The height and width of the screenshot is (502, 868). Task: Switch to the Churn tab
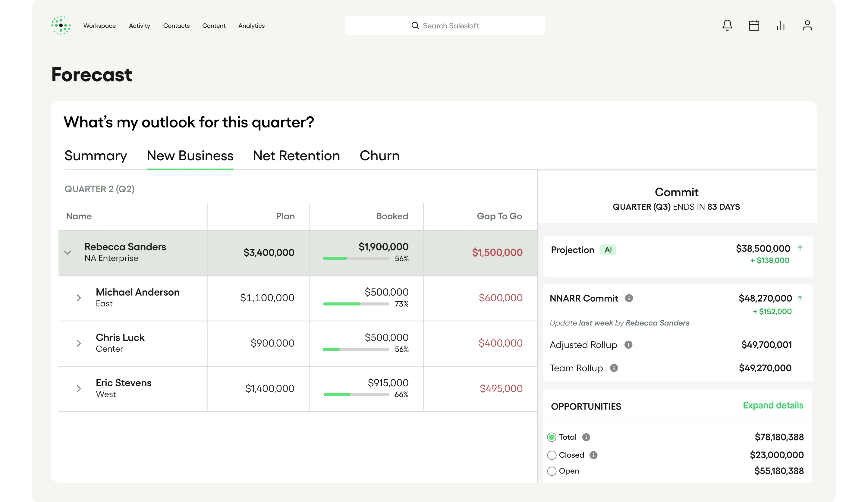click(x=379, y=156)
